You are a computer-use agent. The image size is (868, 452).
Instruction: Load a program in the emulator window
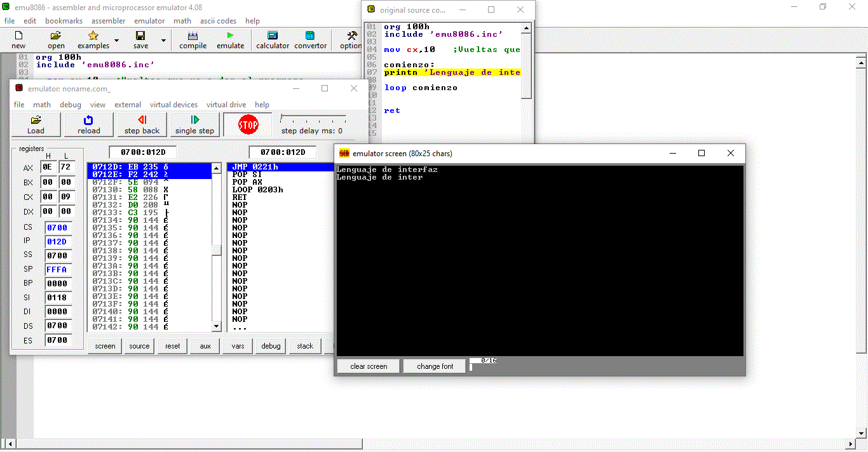click(x=36, y=124)
